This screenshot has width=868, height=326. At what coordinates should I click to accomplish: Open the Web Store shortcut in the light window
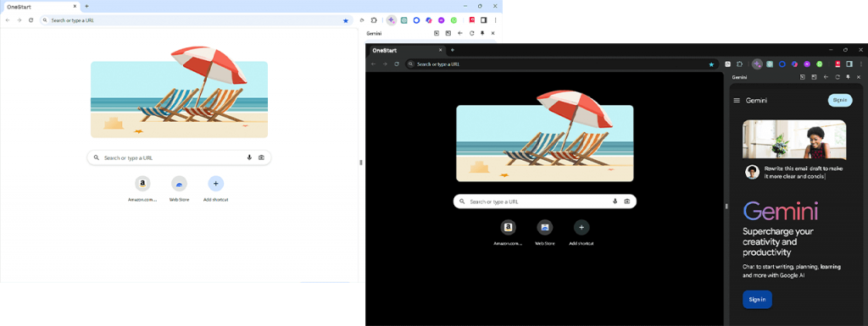[x=180, y=188]
